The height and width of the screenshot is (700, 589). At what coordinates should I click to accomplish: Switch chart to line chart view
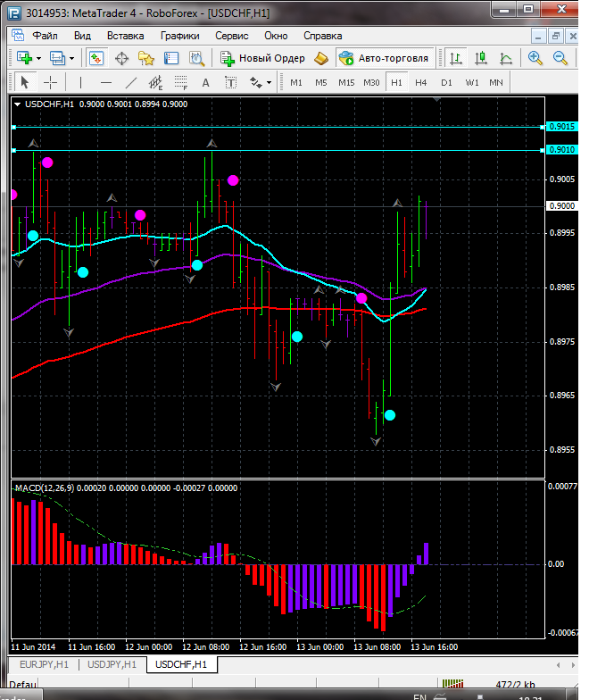click(x=506, y=58)
